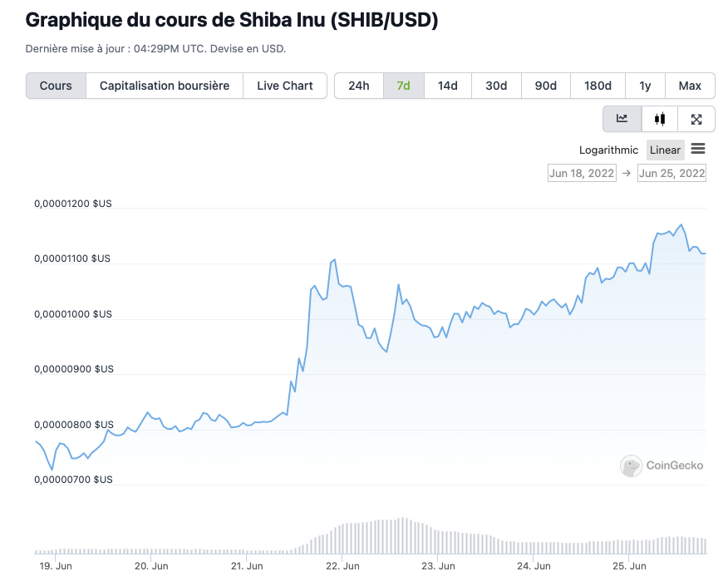Screen dimensions: 728x586
Task: Choose the 90d time range
Action: 546,86
